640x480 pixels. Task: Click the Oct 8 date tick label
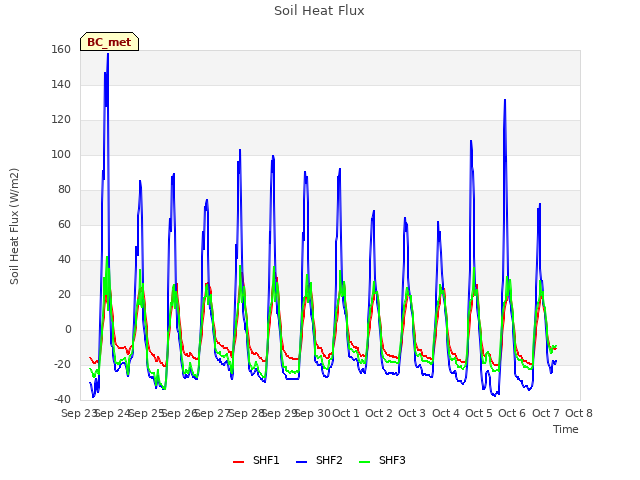tap(579, 413)
